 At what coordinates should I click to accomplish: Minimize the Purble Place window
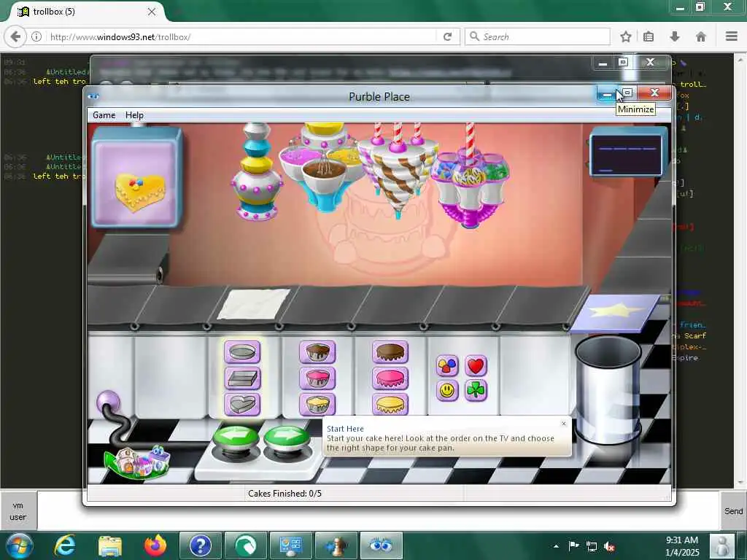coord(606,93)
